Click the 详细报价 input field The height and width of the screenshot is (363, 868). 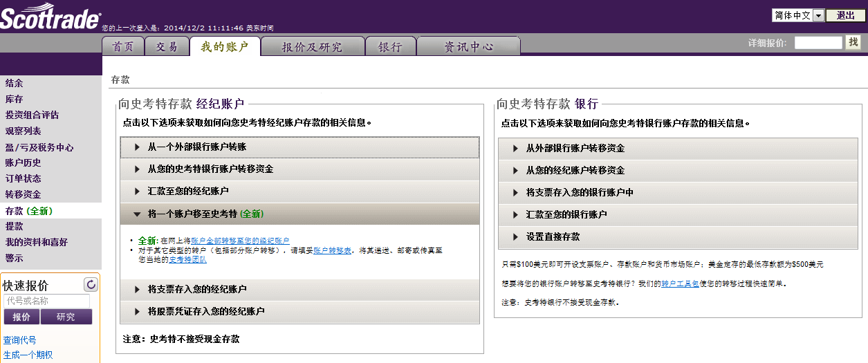click(818, 43)
